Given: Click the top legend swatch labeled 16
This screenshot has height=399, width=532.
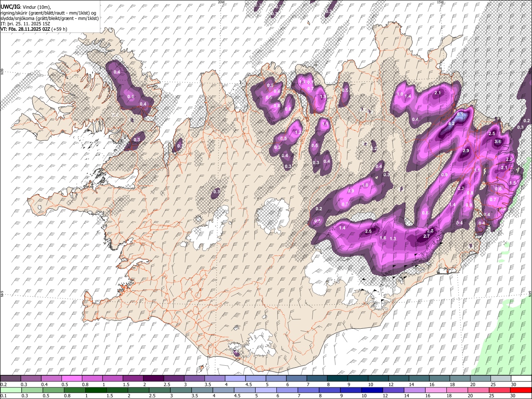Looking at the screenshot, I should [x=439, y=379].
